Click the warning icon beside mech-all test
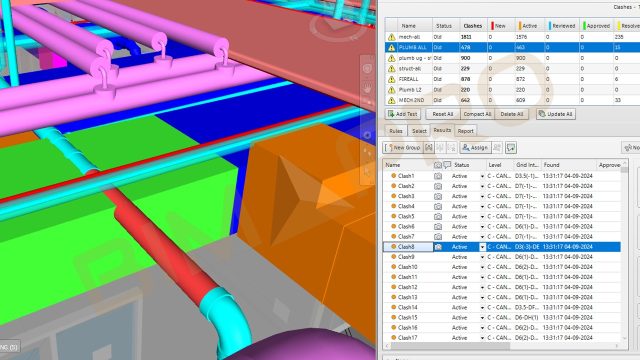Viewport: 640px width, 360px height. pos(391,37)
